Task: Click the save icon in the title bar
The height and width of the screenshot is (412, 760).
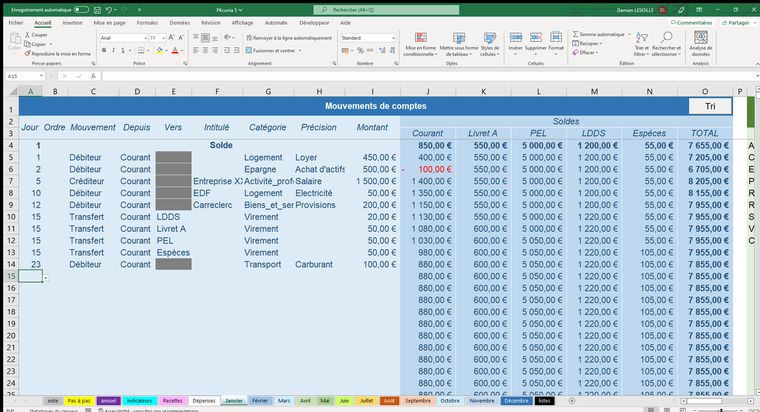Action: pos(96,8)
